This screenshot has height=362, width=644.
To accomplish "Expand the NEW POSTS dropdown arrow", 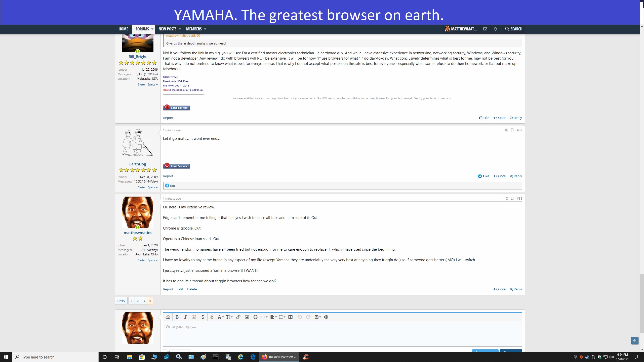I will click(x=180, y=29).
